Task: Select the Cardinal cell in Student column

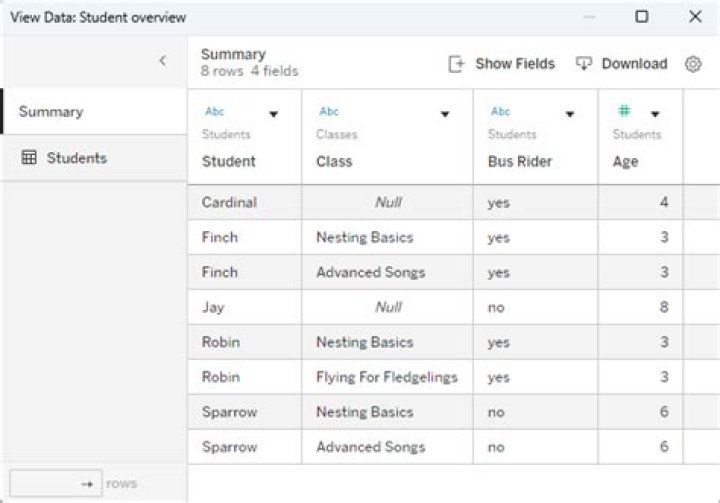Action: pos(229,202)
